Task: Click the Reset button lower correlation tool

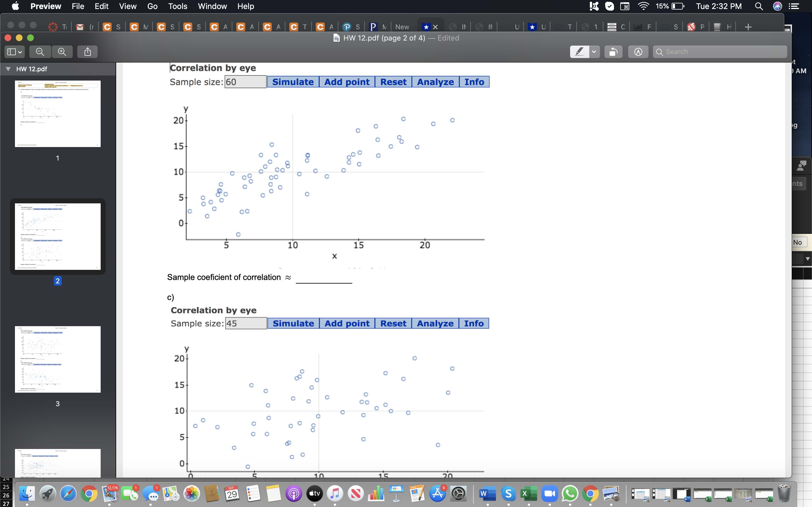Action: [x=393, y=323]
